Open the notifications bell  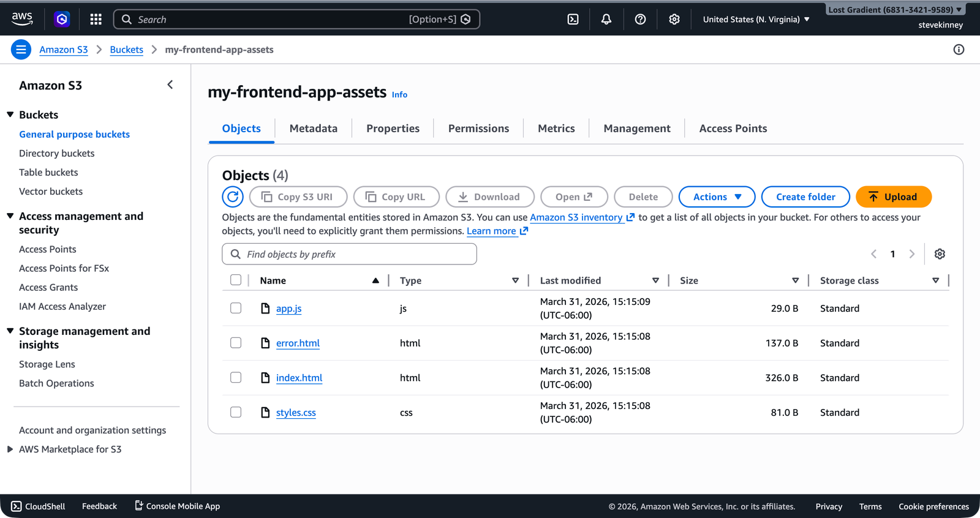pyautogui.click(x=606, y=20)
